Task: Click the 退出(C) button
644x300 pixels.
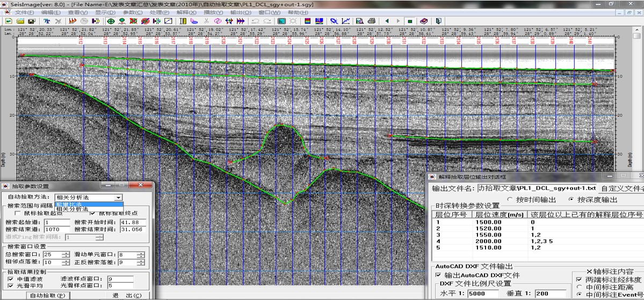Action: pyautogui.click(x=127, y=295)
